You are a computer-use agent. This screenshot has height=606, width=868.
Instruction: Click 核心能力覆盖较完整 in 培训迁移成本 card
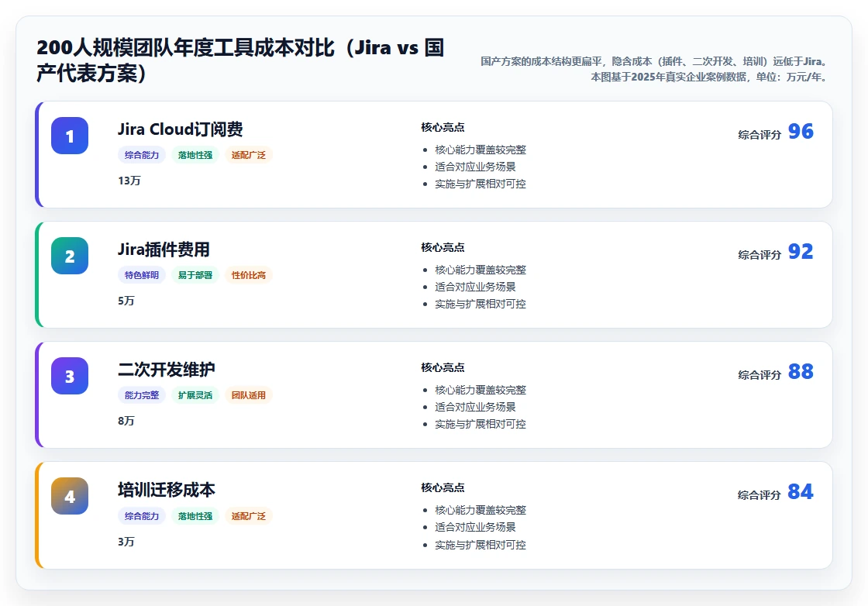pos(480,510)
